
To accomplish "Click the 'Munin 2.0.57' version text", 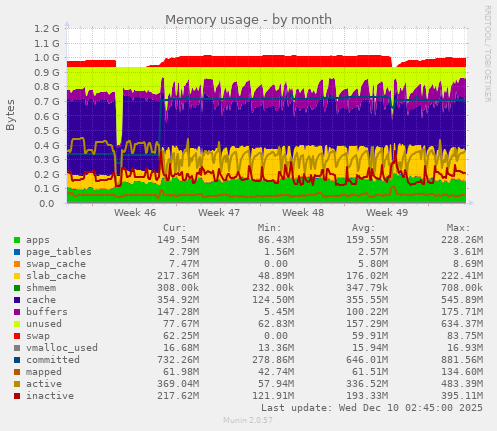I will [248, 420].
